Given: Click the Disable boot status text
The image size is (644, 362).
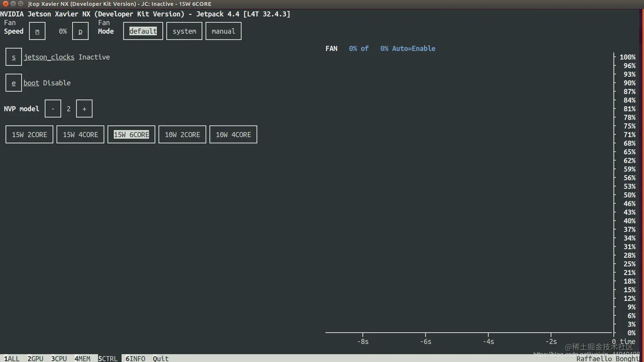Looking at the screenshot, I should pyautogui.click(x=57, y=83).
